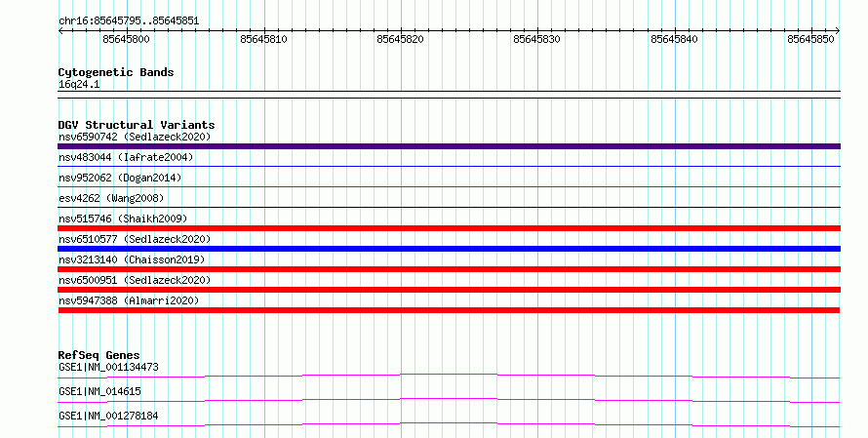
Task: Click the chr16:85645795..85645851 region label
Action: point(129,20)
